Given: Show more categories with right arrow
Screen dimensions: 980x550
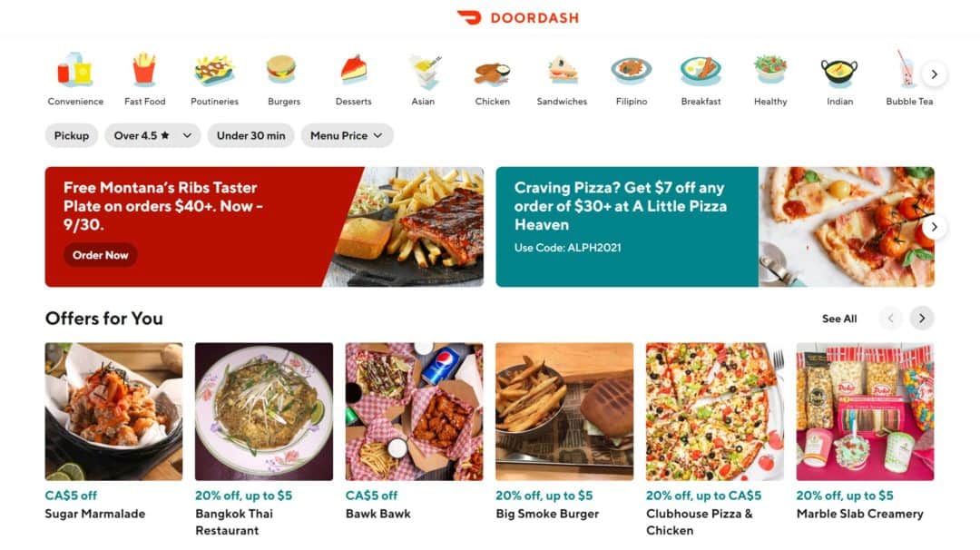Looking at the screenshot, I should 934,74.
